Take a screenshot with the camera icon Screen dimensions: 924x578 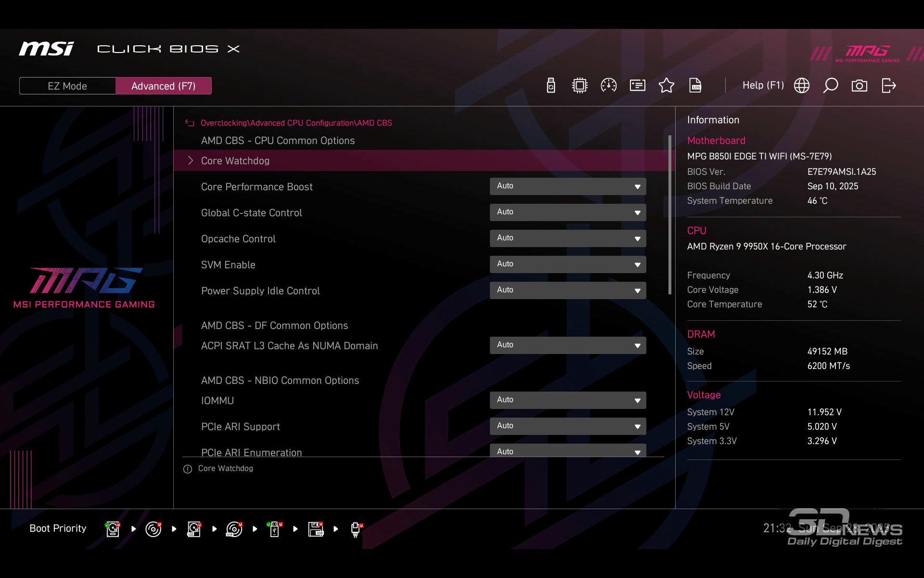859,86
